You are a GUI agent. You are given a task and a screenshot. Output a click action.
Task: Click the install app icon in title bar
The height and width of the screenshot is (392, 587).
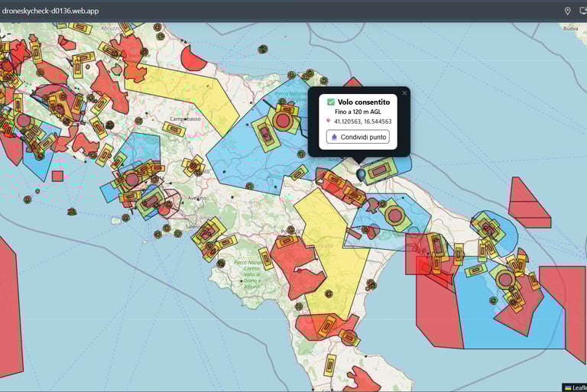[583, 11]
